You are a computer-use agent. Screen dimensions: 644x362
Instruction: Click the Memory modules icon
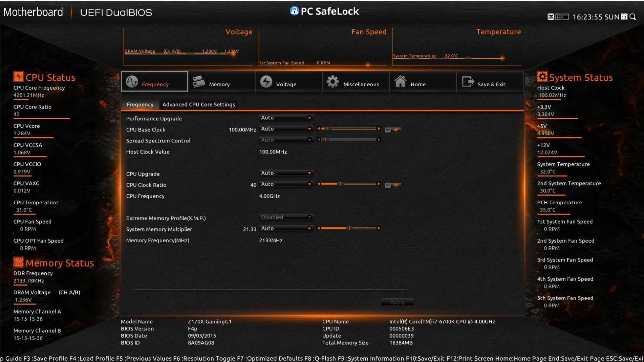198,82
